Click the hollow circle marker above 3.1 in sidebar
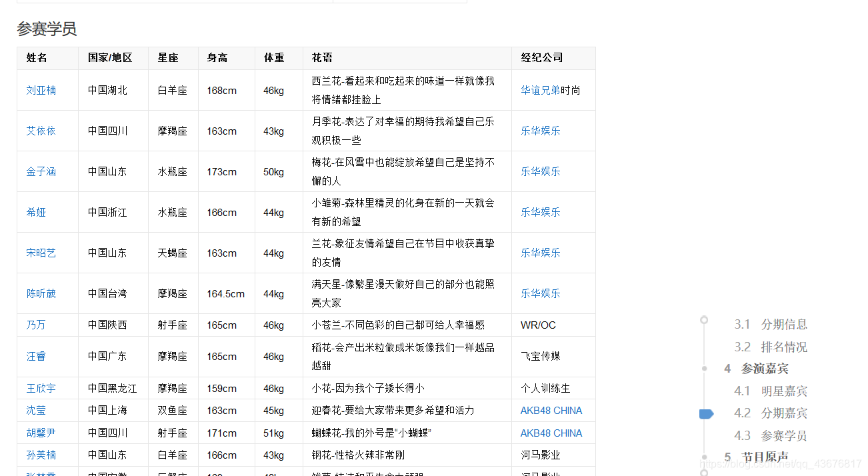 [705, 319]
